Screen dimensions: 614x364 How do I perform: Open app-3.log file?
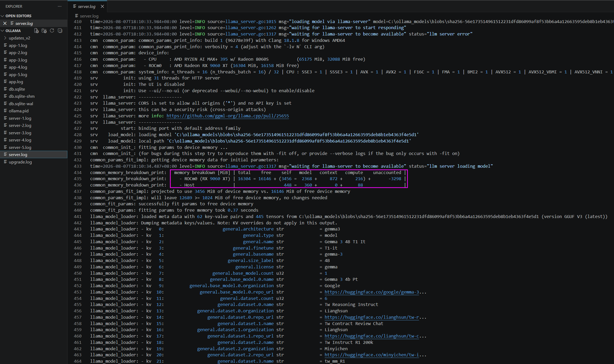click(x=18, y=60)
